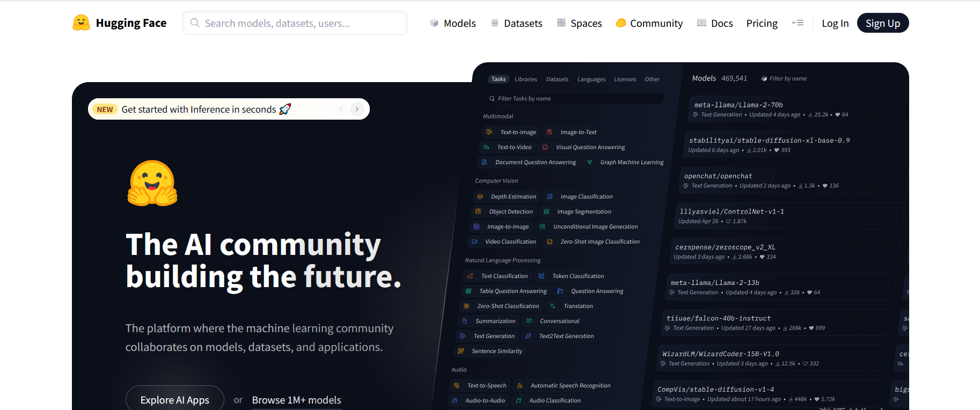The image size is (980, 410).
Task: Open Spaces in the top navigation
Action: (x=580, y=23)
